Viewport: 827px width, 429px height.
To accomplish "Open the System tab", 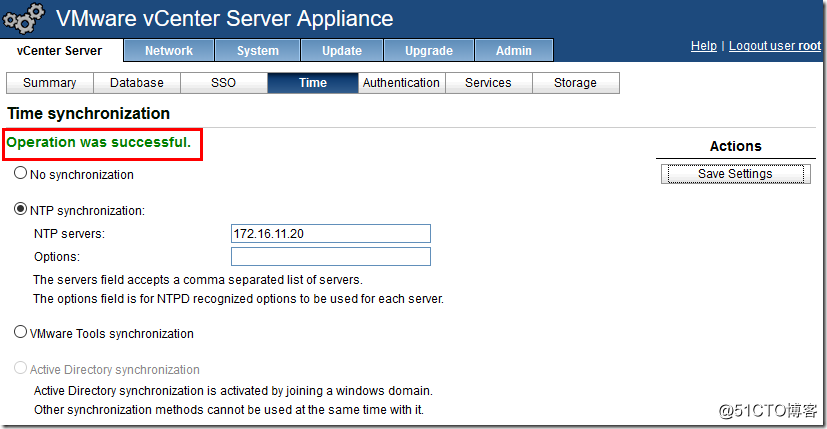I will pos(257,51).
